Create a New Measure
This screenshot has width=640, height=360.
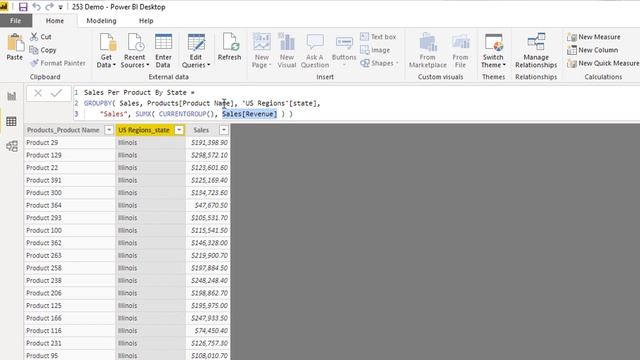pos(593,37)
